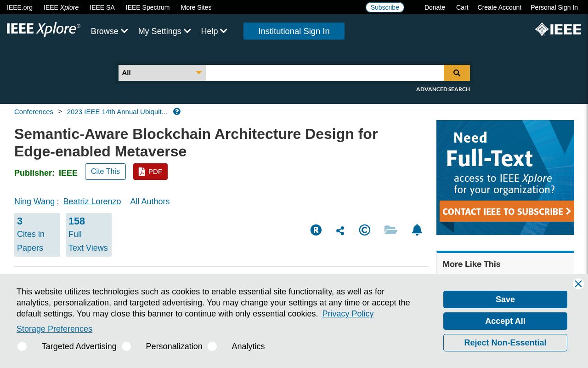Open author Beatriz Lorenzo's profile

[92, 201]
